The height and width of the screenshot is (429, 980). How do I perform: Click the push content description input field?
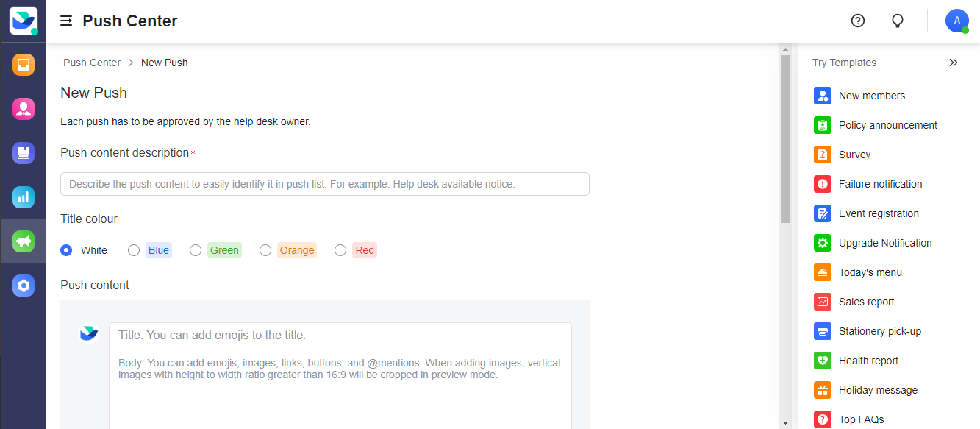coord(324,184)
